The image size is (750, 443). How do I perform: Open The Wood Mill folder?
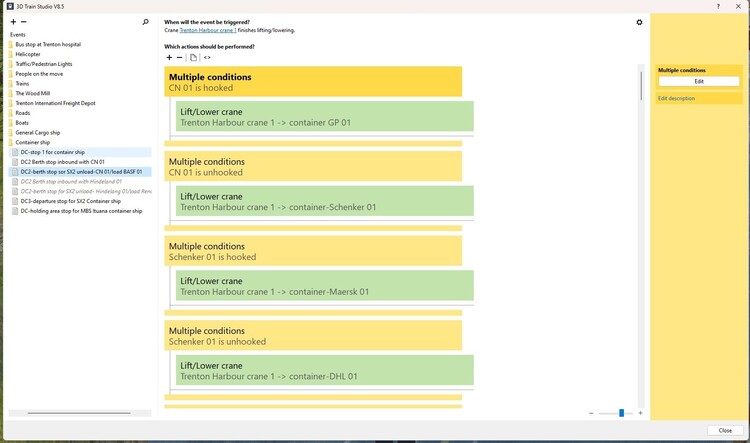pyautogui.click(x=33, y=93)
